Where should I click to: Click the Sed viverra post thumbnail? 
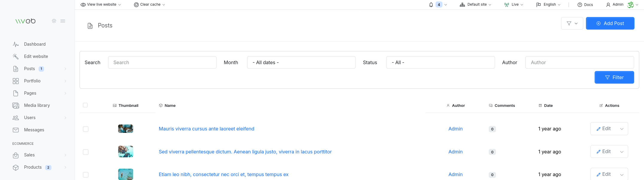click(x=126, y=152)
